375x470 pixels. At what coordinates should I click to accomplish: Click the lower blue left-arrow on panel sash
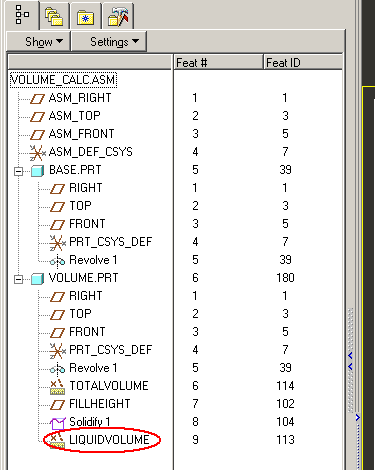point(350,367)
